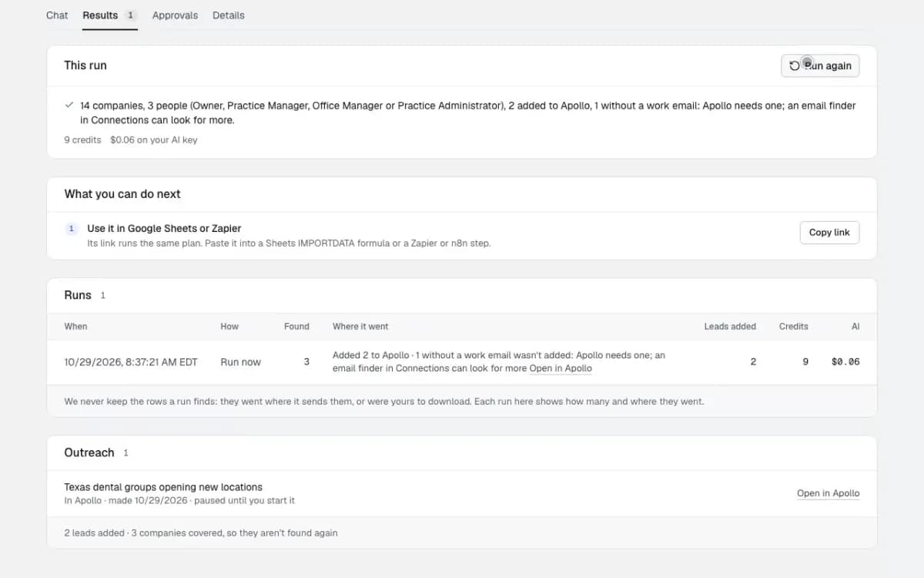Click the "$0.06" value in the Runs row
The width and height of the screenshot is (924, 578).
[x=845, y=362]
